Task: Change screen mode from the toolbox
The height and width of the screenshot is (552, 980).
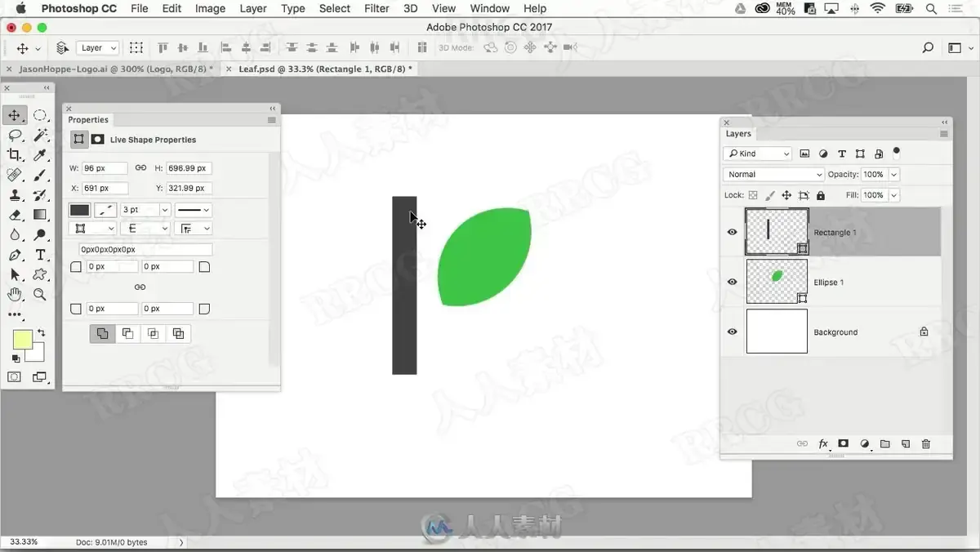Action: click(40, 377)
